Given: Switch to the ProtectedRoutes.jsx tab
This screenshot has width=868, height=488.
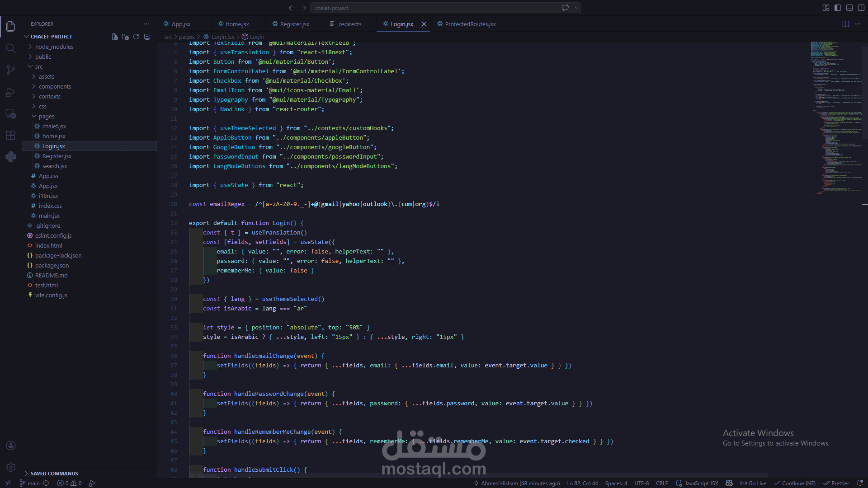Looking at the screenshot, I should 470,24.
